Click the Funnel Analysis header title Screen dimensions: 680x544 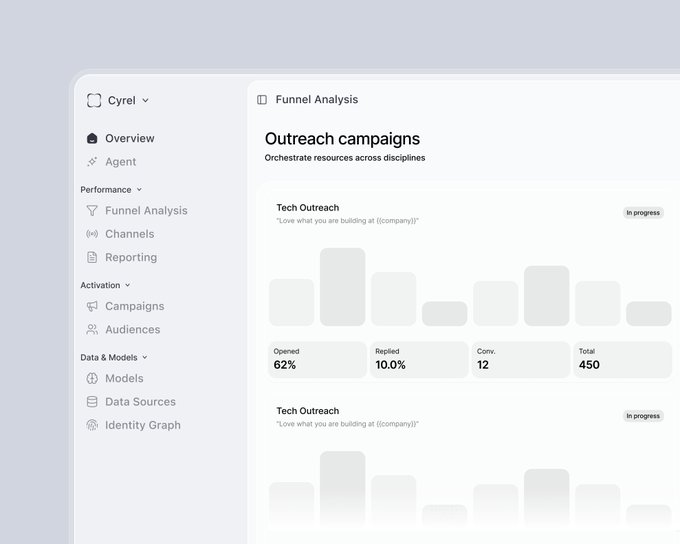(317, 99)
